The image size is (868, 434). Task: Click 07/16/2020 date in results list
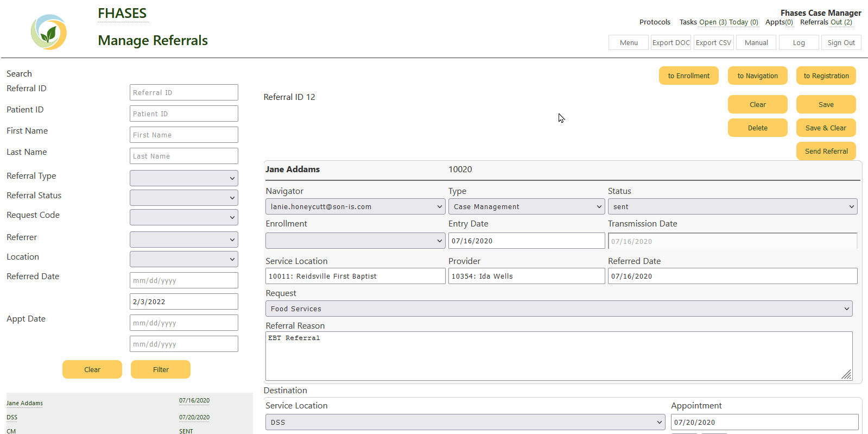(194, 400)
